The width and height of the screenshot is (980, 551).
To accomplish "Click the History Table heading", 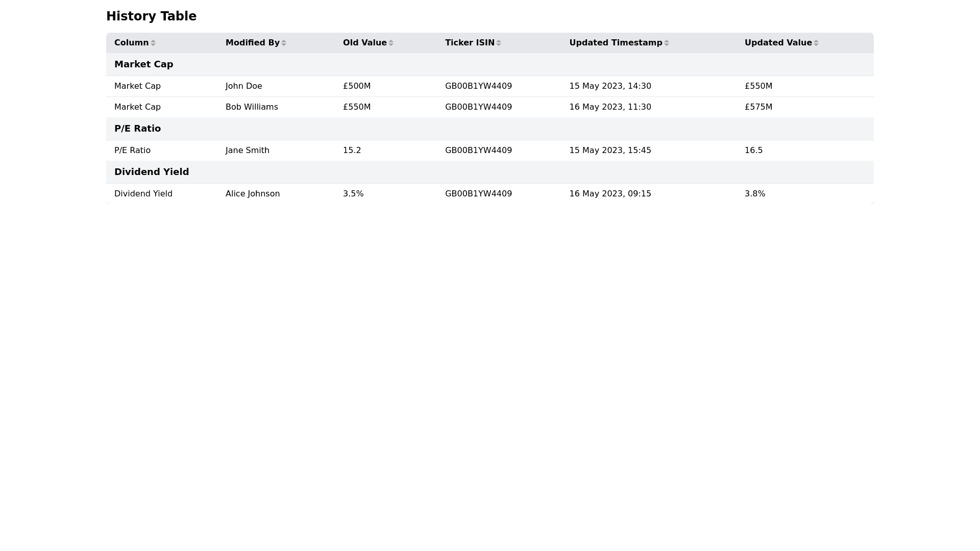I will pyautogui.click(x=151, y=16).
